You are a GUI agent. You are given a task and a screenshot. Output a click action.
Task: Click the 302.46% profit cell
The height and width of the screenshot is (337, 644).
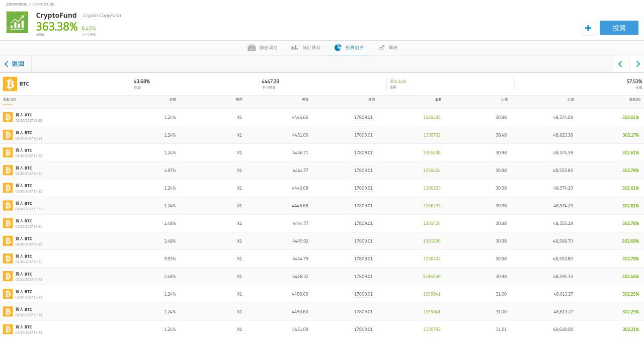(x=630, y=276)
